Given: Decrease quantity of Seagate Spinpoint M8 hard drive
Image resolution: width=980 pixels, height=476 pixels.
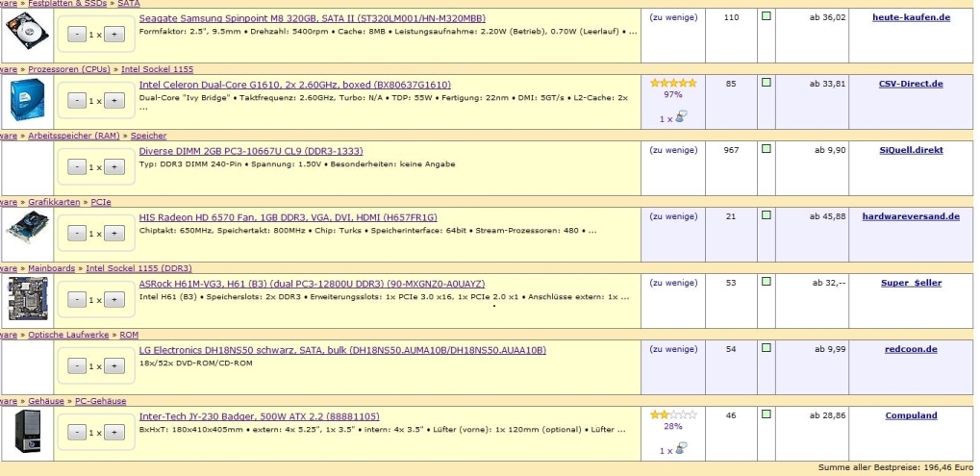Looking at the screenshot, I should [77, 35].
